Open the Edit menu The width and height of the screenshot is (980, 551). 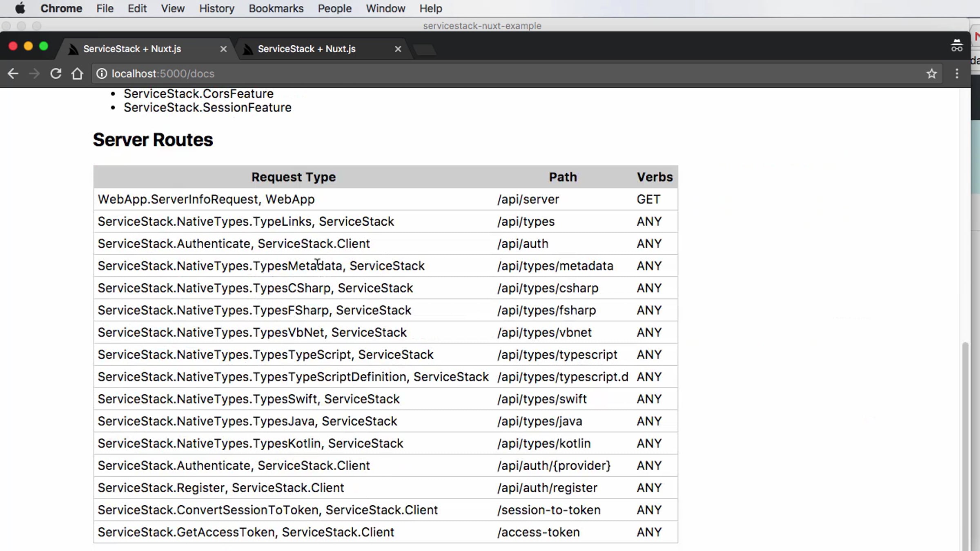[x=137, y=8]
